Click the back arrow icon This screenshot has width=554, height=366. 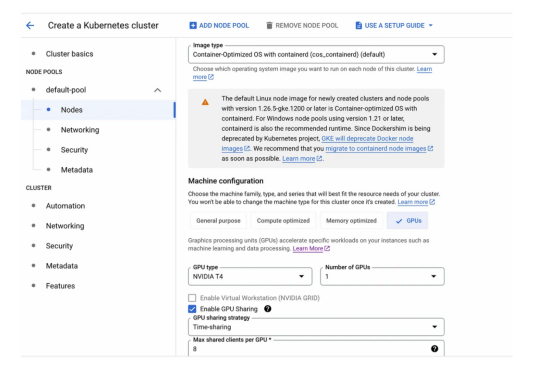click(x=30, y=25)
